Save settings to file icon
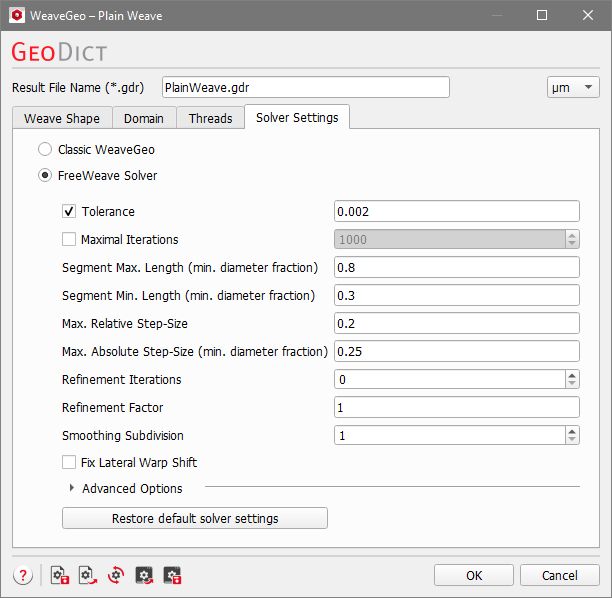The height and width of the screenshot is (598, 612). 60,575
